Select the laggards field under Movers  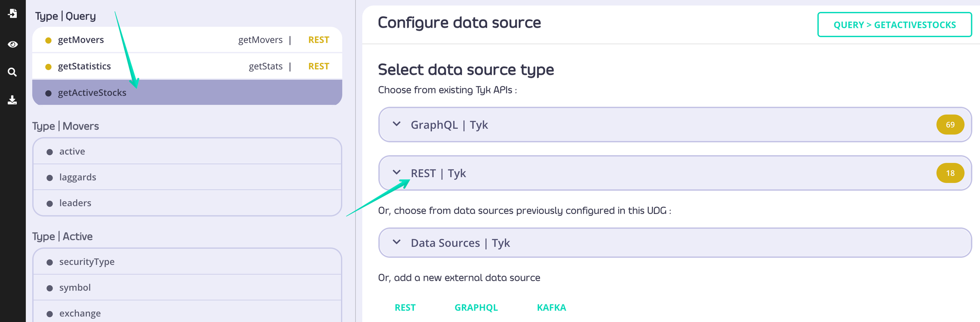(x=78, y=177)
